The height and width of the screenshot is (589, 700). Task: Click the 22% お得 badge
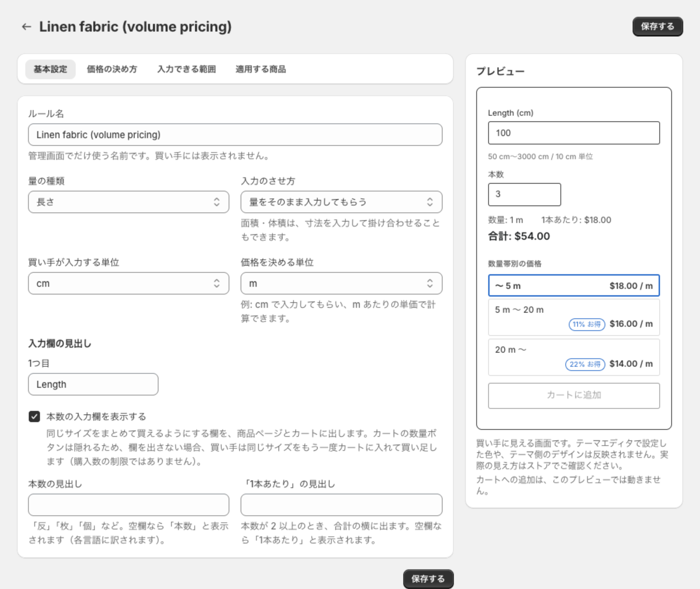pyautogui.click(x=585, y=364)
